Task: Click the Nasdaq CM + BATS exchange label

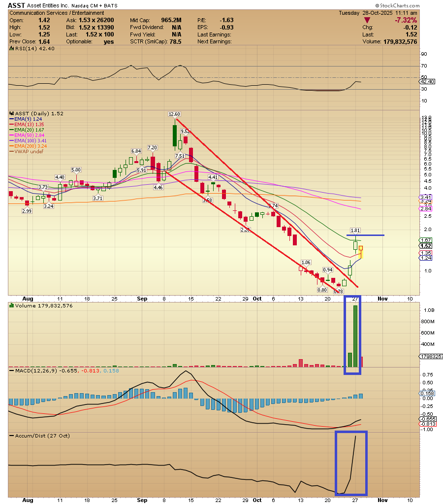Action: [x=94, y=6]
